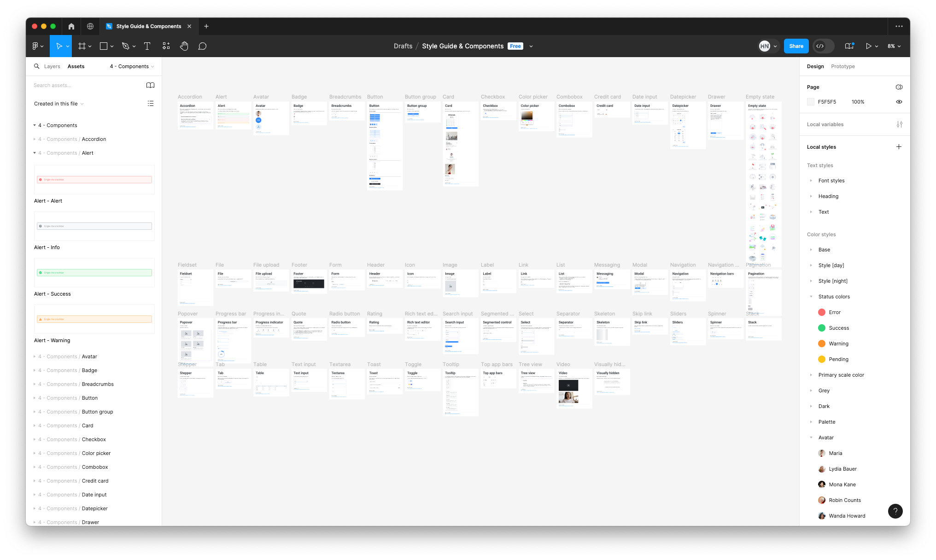
Task: Expand the Avatar components folder
Action: coord(35,356)
